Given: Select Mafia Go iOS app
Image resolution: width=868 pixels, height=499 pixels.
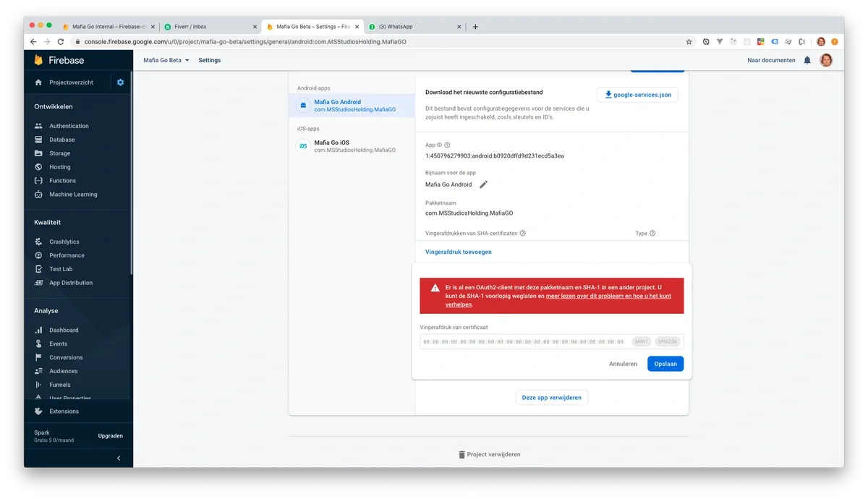Looking at the screenshot, I should [x=352, y=146].
